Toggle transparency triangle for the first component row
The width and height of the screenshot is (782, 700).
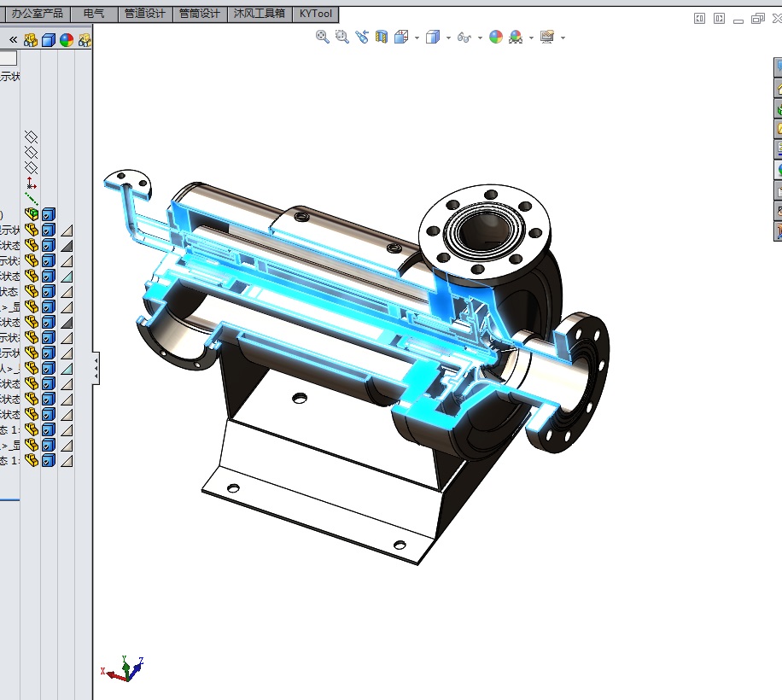point(67,230)
